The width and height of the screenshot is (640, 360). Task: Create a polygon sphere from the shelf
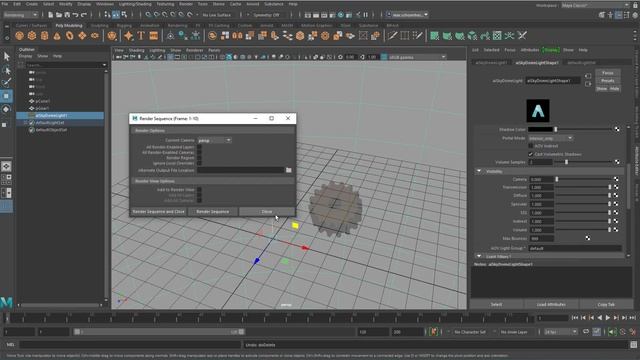point(19,36)
